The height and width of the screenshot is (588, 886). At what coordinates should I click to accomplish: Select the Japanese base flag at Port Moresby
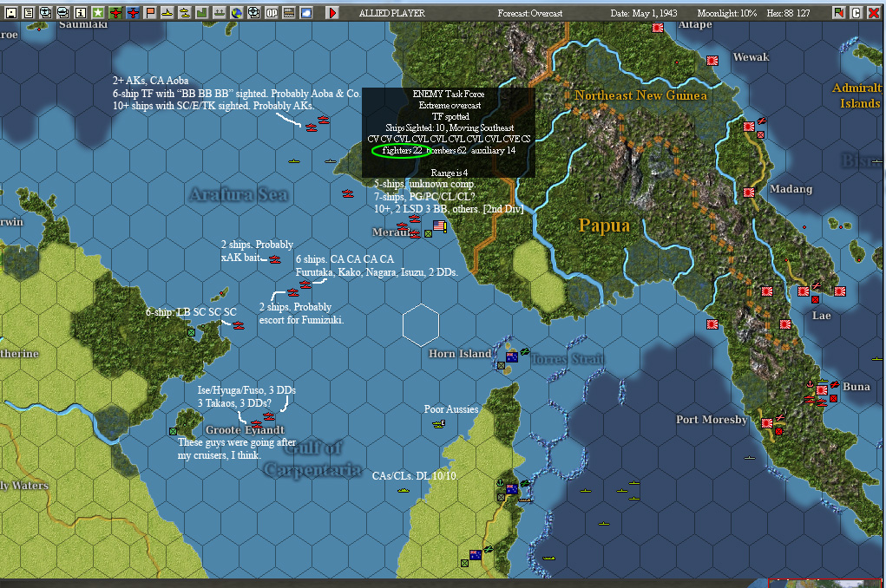(767, 423)
